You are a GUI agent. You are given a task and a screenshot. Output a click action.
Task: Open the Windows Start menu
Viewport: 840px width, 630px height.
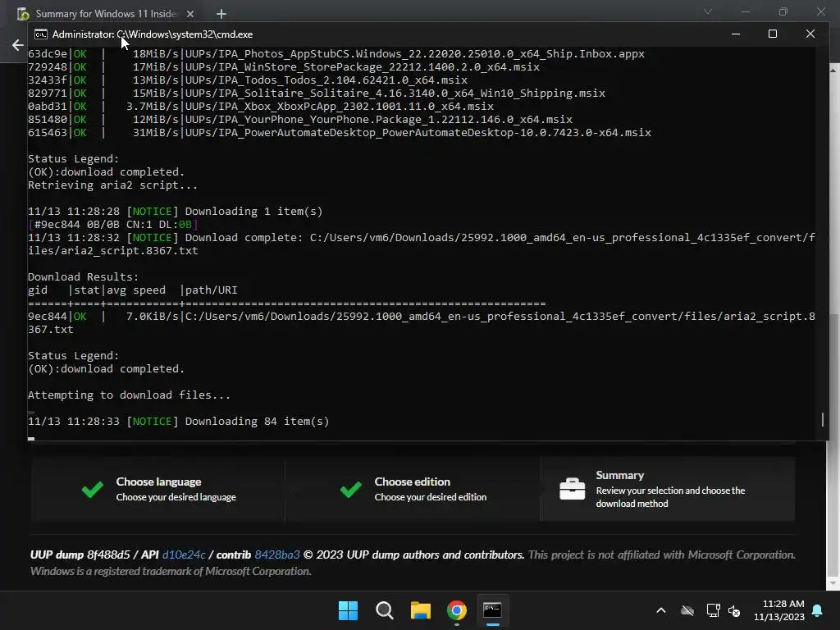348,610
